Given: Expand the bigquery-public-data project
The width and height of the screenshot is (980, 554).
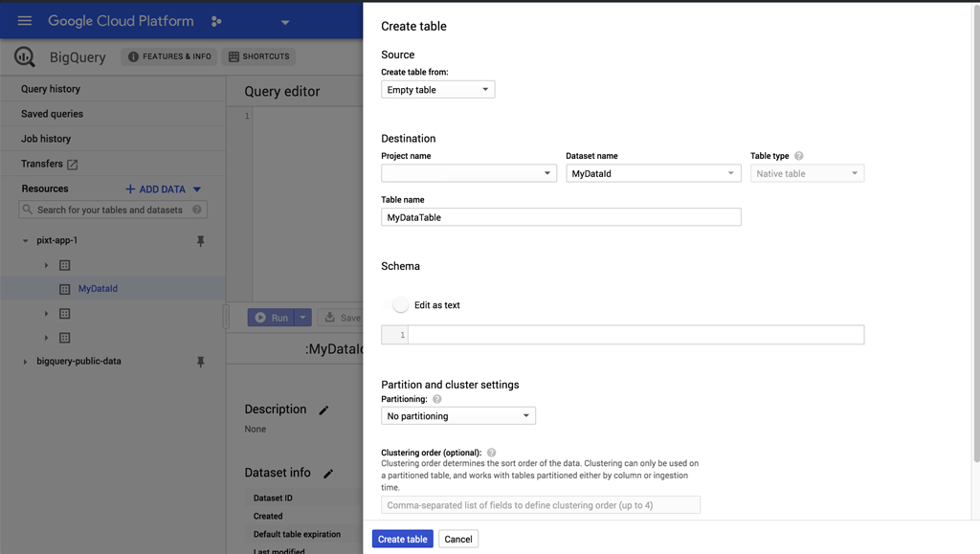Looking at the screenshot, I should click(x=25, y=362).
